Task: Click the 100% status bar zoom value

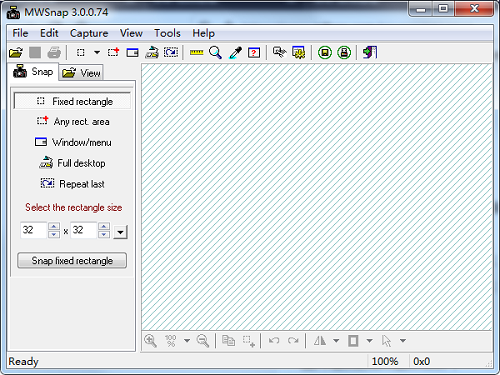Action: [x=385, y=361]
